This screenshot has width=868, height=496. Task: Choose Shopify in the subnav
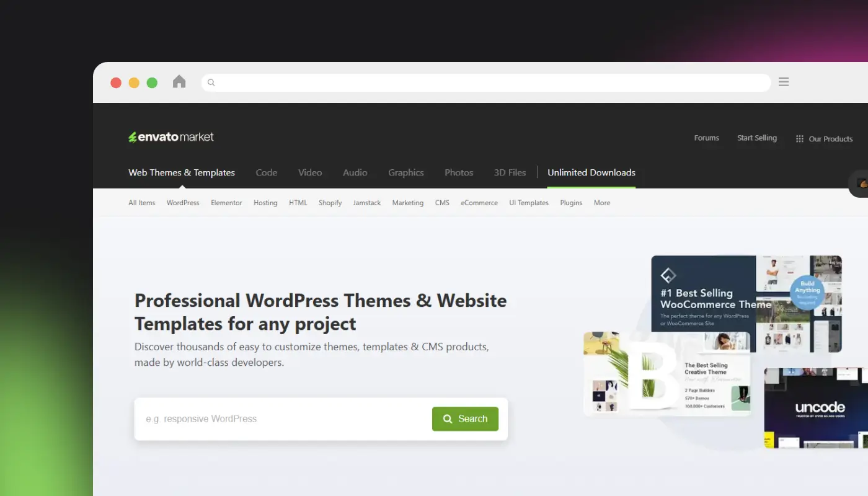click(x=330, y=203)
